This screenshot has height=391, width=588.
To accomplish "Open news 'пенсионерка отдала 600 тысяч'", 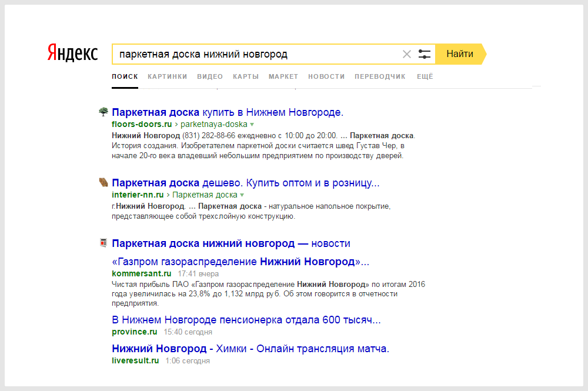I will [x=246, y=320].
